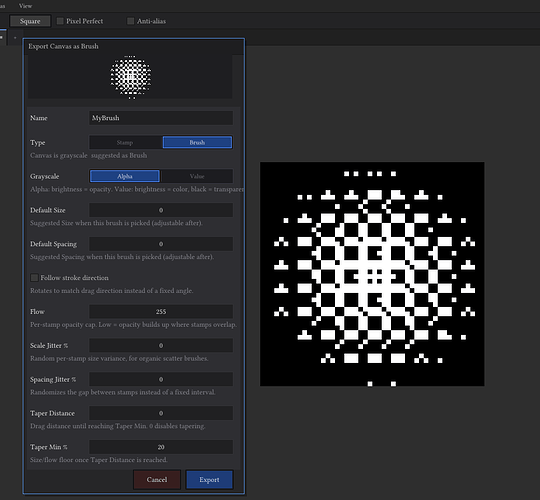
Task: Enable the Pixel Perfect checkbox
Action: pos(60,21)
